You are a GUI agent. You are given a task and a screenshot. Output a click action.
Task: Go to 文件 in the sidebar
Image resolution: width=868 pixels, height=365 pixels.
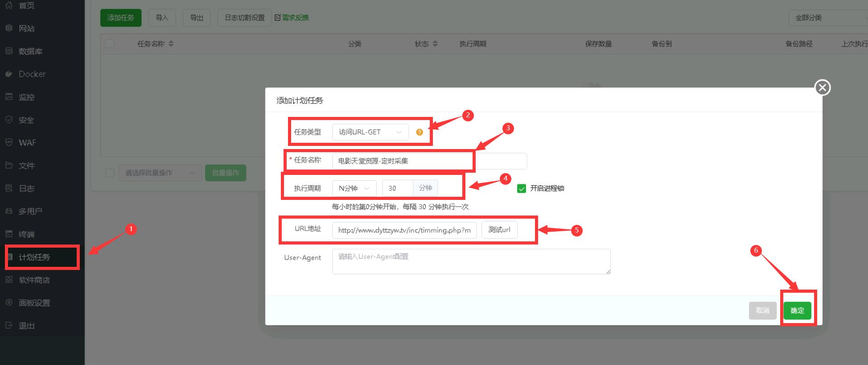pos(26,166)
